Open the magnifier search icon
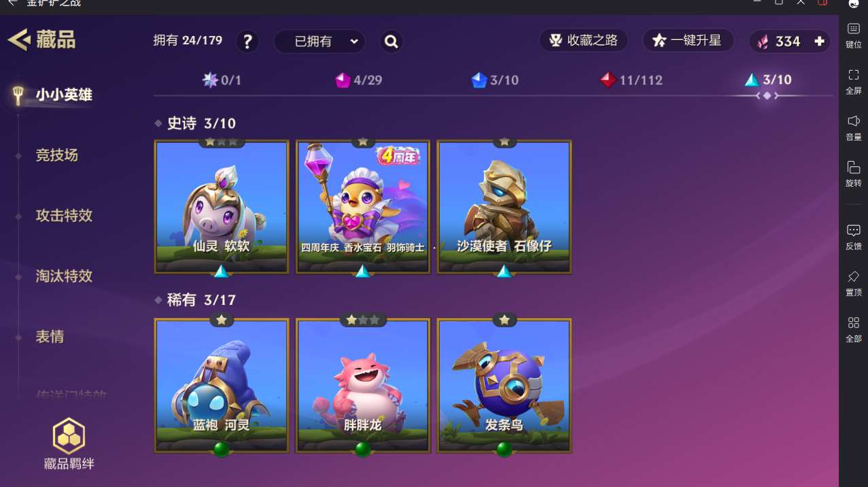Viewport: 868px width, 487px height. coord(391,41)
